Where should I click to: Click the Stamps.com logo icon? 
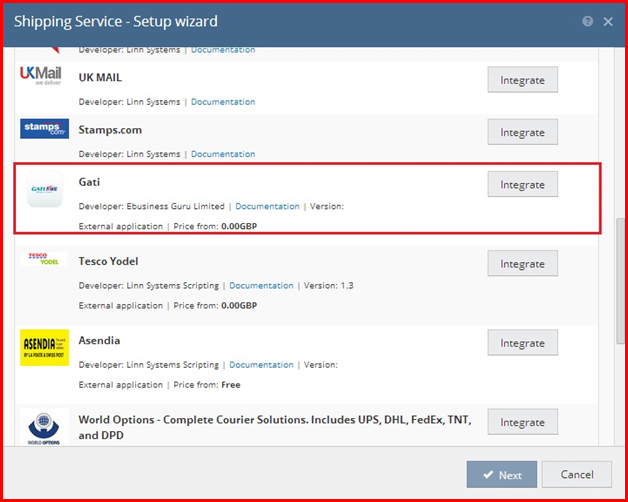pyautogui.click(x=44, y=130)
